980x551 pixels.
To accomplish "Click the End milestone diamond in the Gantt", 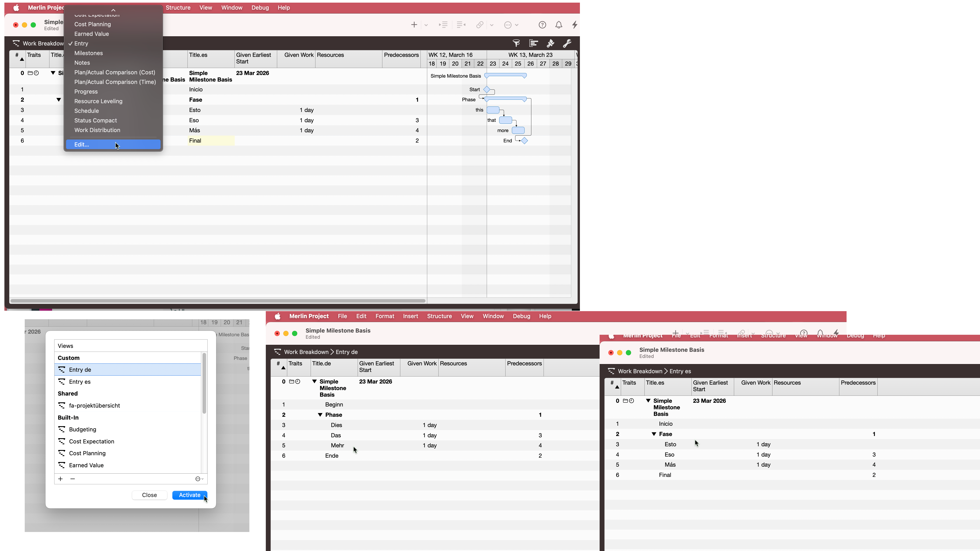I will click(x=524, y=141).
